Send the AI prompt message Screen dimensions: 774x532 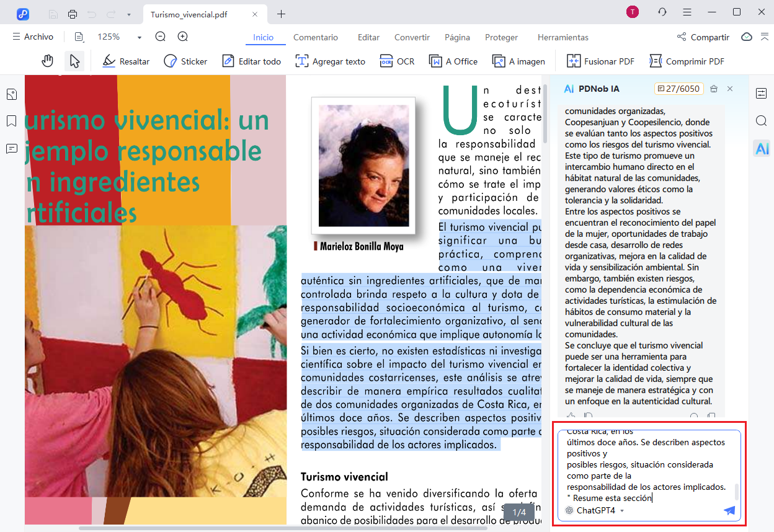(x=729, y=510)
